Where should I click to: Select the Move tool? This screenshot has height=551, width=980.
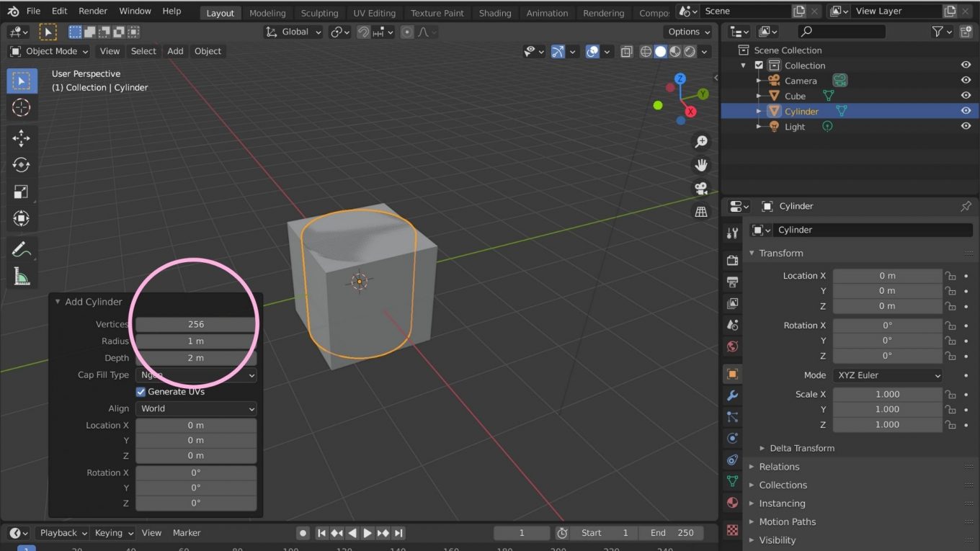21,138
